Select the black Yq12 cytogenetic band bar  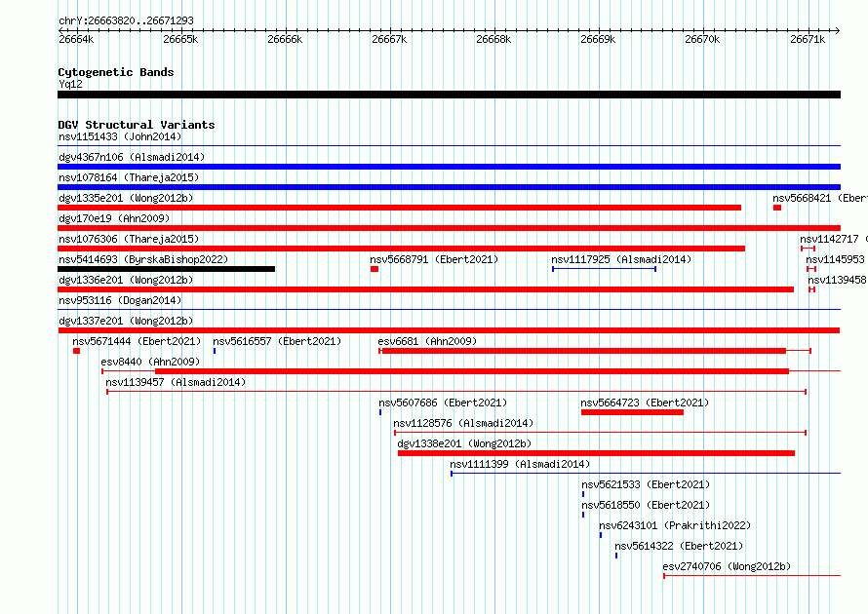click(x=449, y=95)
